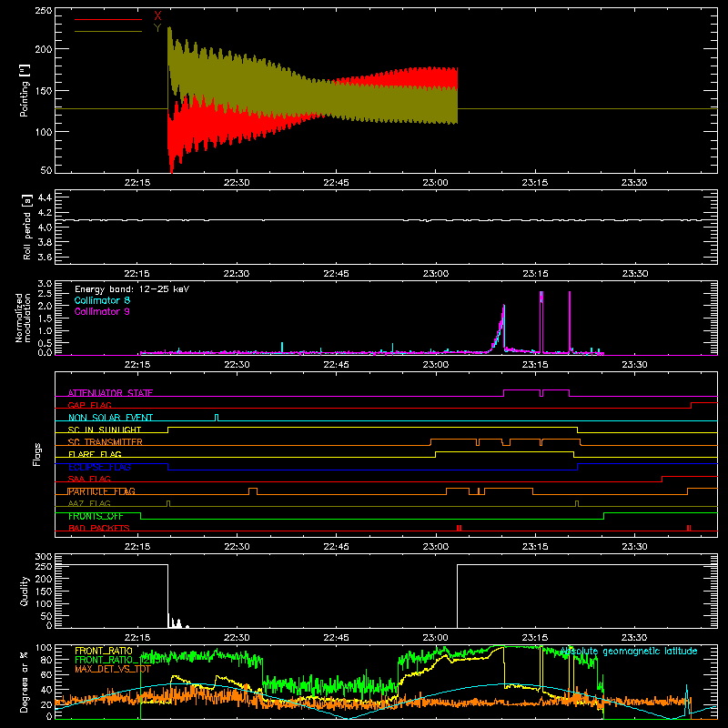Click the yellow FRONT_RATIO legend entry
Screen dimensions: 728x728
click(104, 651)
